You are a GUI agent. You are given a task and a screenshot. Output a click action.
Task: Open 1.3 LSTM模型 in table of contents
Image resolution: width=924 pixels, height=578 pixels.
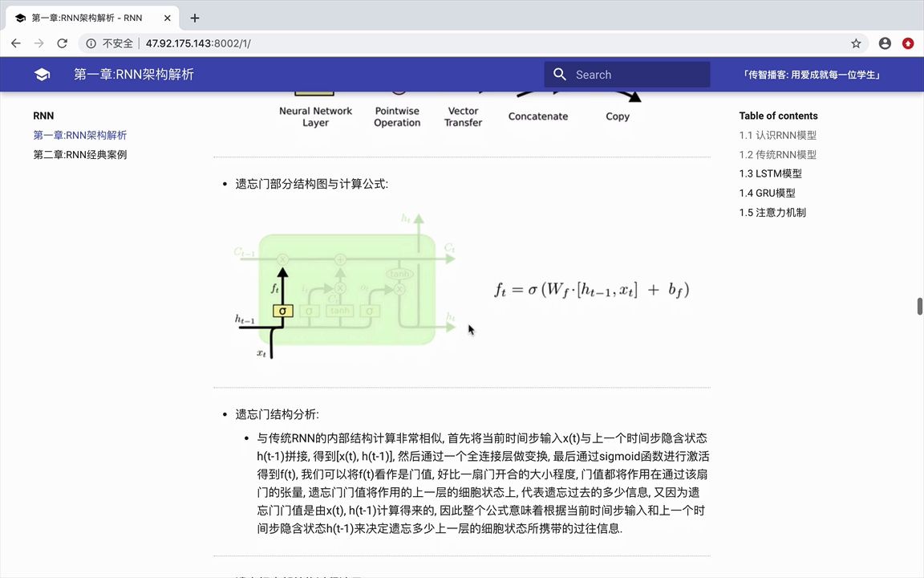[x=769, y=173]
